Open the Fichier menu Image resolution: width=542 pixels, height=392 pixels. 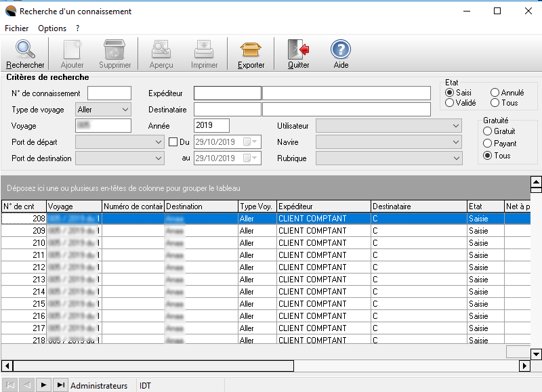[17, 28]
